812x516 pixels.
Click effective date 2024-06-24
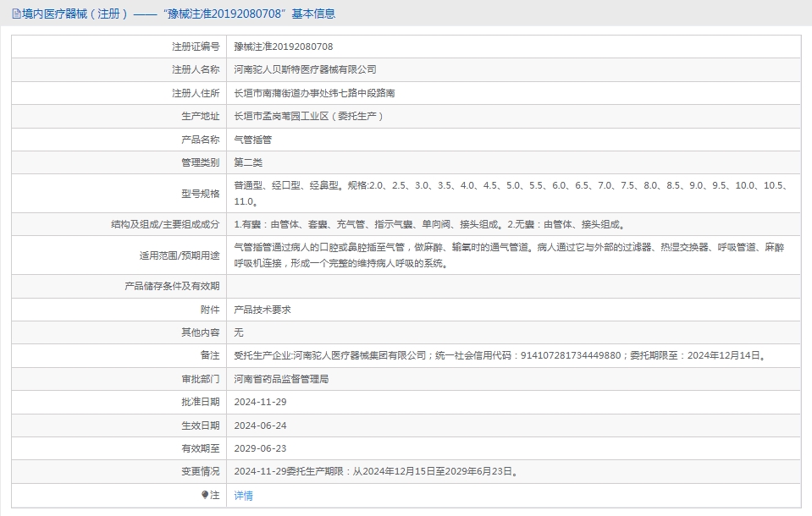point(260,425)
